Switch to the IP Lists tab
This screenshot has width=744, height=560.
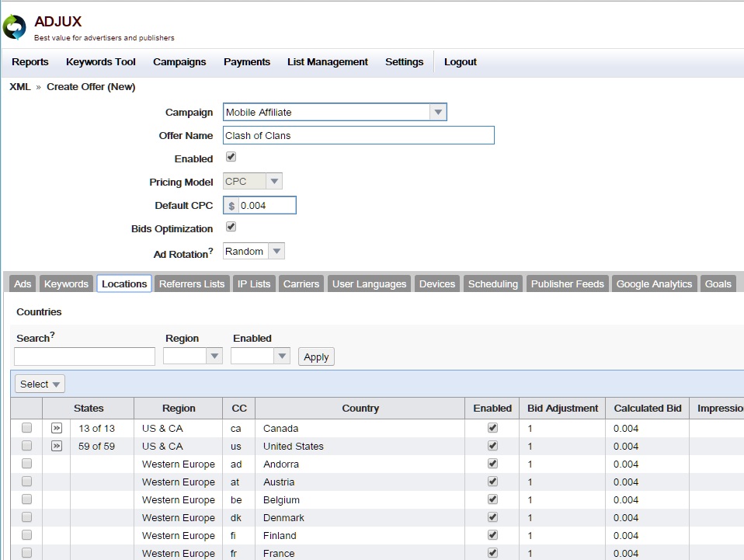pos(254,283)
